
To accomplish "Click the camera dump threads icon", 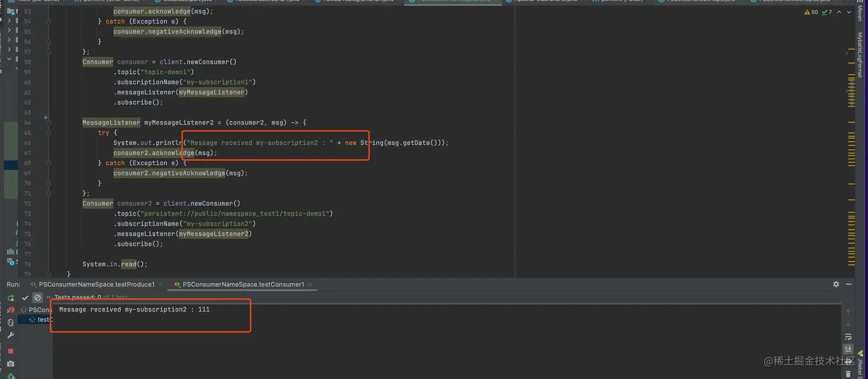I will click(10, 364).
